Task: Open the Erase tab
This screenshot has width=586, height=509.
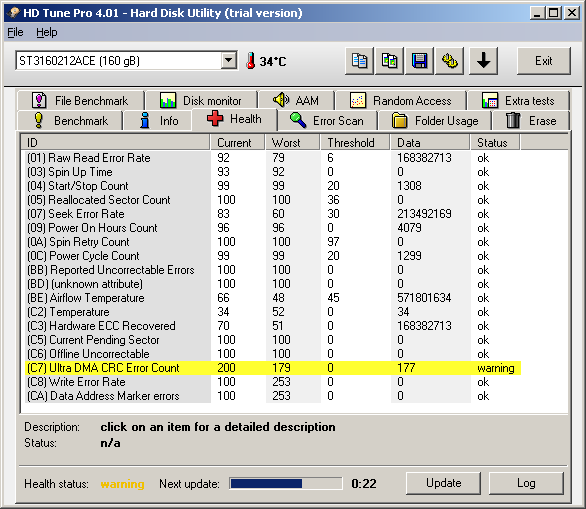Action: 531,120
